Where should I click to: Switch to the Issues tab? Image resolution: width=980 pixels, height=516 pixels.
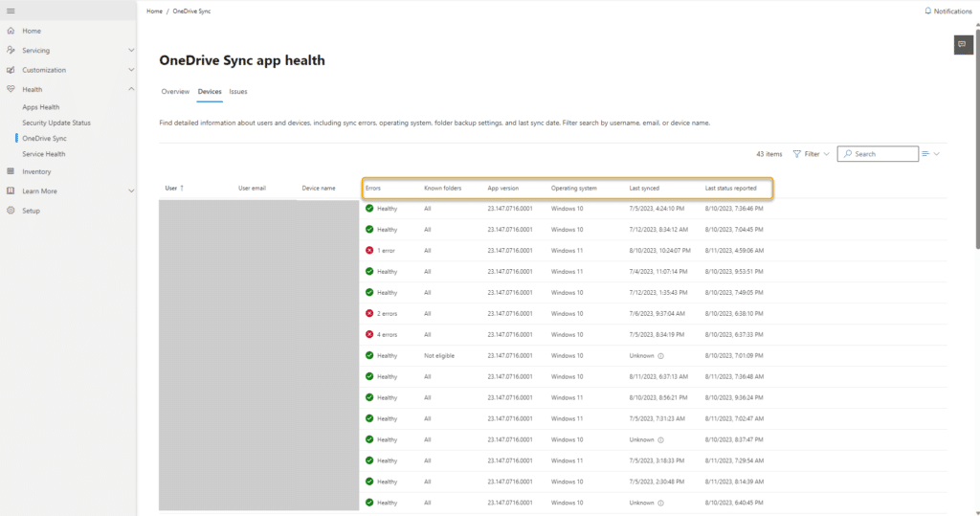pos(238,91)
